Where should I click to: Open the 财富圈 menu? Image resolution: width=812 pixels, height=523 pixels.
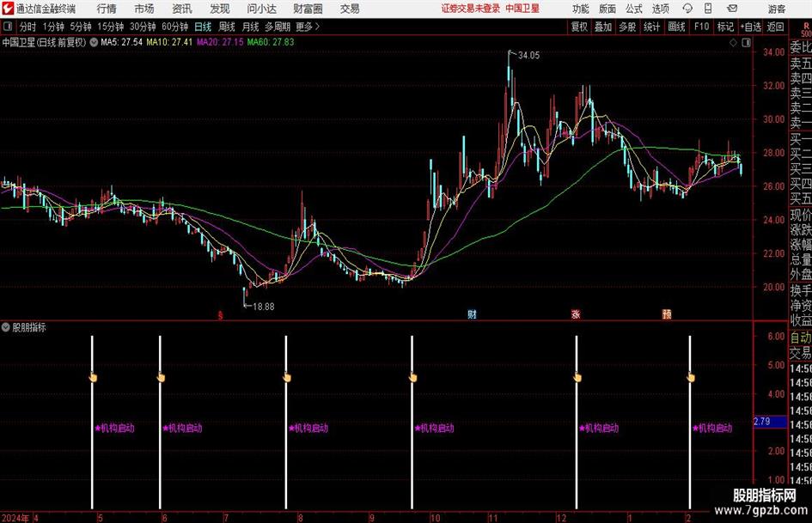point(308,9)
